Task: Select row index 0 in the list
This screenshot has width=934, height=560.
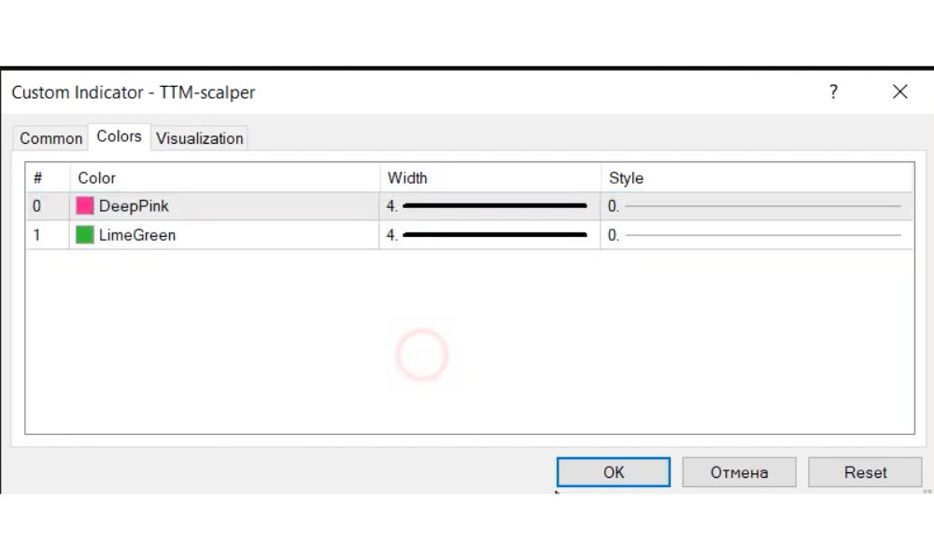Action: coord(37,206)
